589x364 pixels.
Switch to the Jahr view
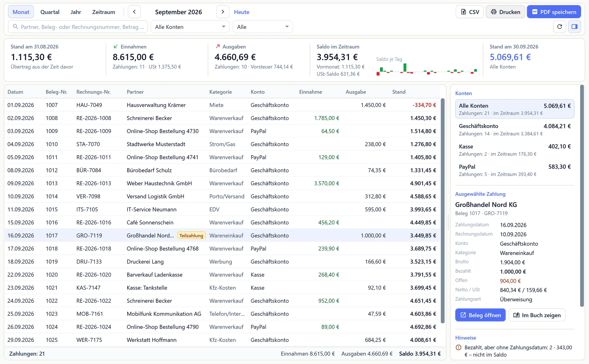[x=76, y=12]
